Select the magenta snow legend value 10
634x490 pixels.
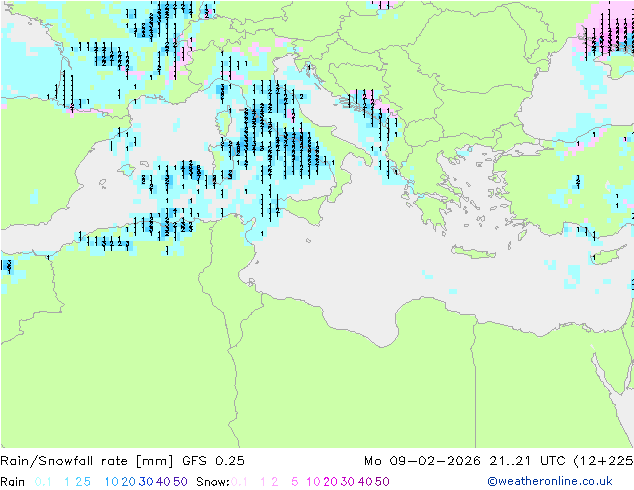point(313,482)
